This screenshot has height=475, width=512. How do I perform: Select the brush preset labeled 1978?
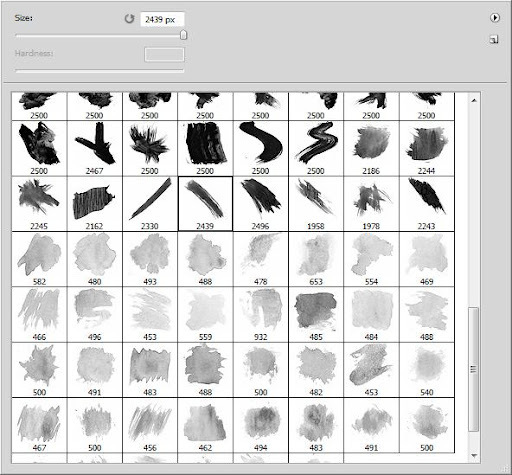pyautogui.click(x=371, y=204)
